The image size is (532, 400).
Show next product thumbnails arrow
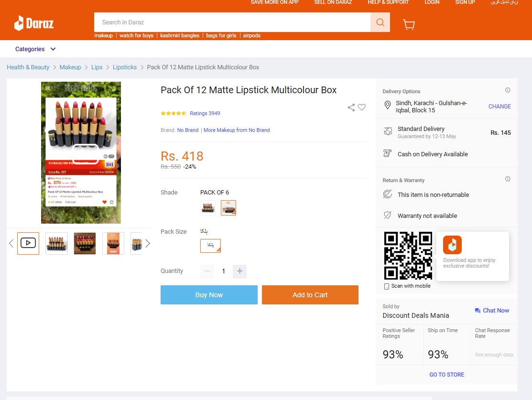coord(148,243)
